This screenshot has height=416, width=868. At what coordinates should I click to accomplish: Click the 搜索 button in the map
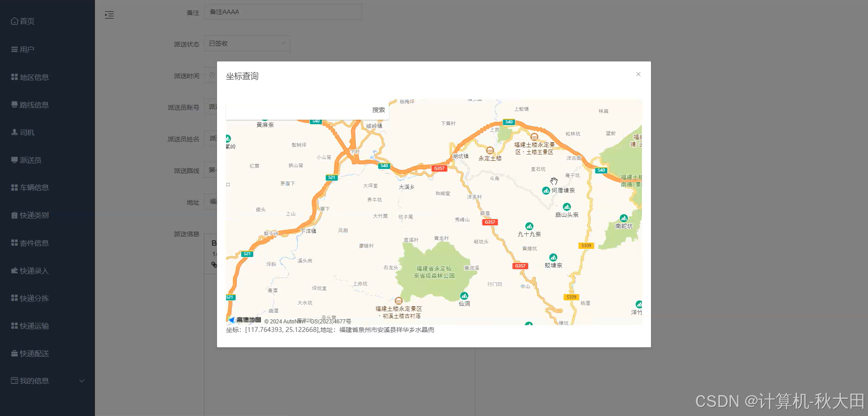(378, 110)
